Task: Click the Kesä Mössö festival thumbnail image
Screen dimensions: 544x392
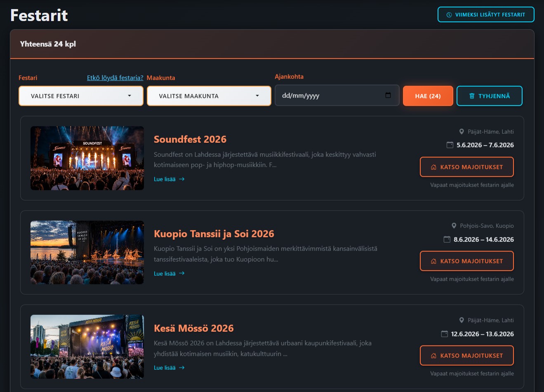Action: coord(87,347)
